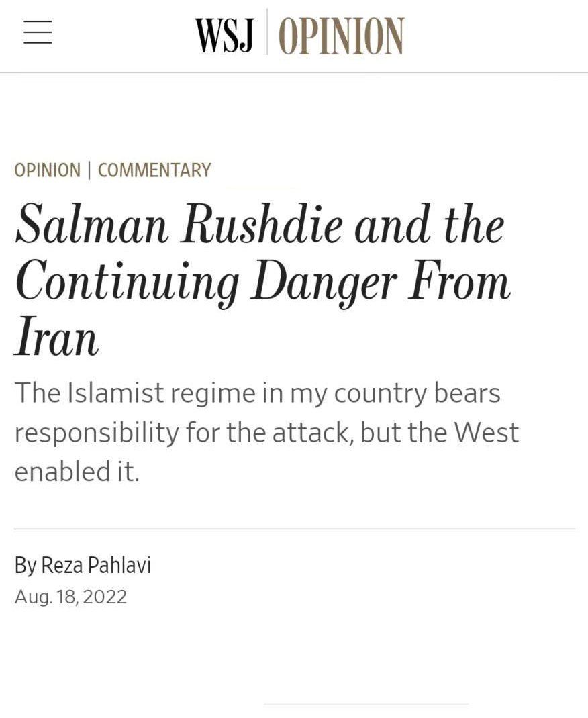Click the short gray line at the page bottom
The image size is (588, 718).
coord(366,704)
